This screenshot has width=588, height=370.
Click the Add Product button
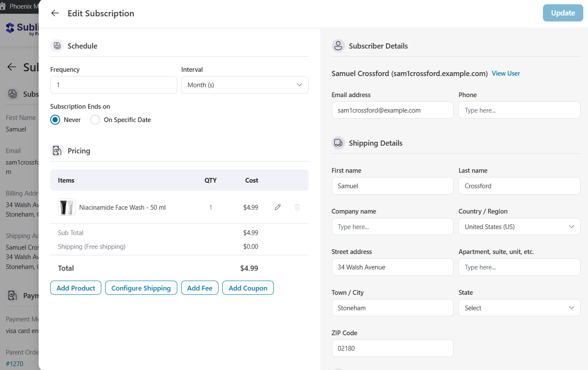tap(76, 287)
